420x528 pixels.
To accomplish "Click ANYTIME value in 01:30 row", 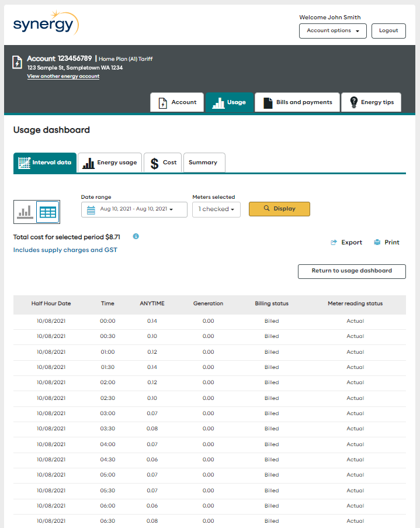I will click(x=152, y=367).
